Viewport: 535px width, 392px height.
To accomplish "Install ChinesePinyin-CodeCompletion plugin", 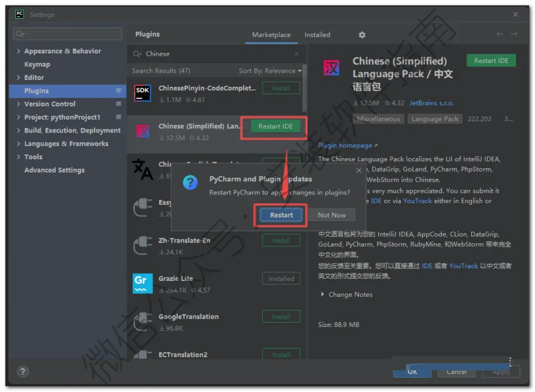I will pyautogui.click(x=281, y=88).
